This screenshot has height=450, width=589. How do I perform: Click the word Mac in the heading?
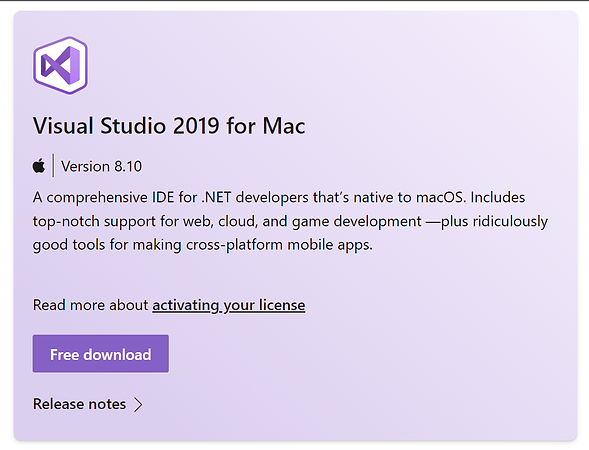tap(284, 125)
